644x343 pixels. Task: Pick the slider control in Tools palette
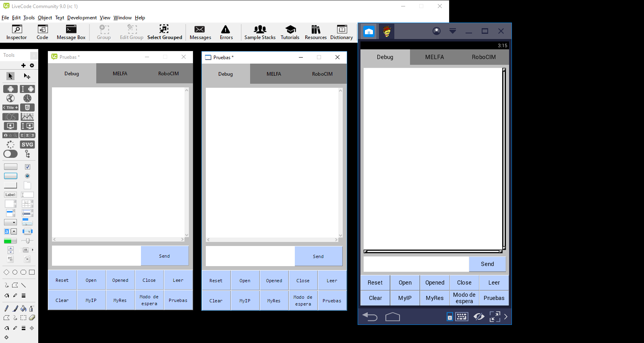[x=27, y=241]
